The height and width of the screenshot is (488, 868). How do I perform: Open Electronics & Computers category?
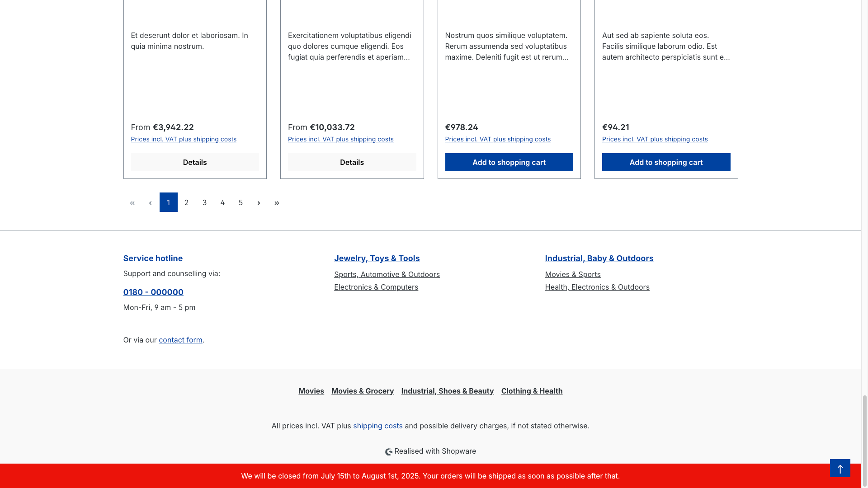pos(376,287)
